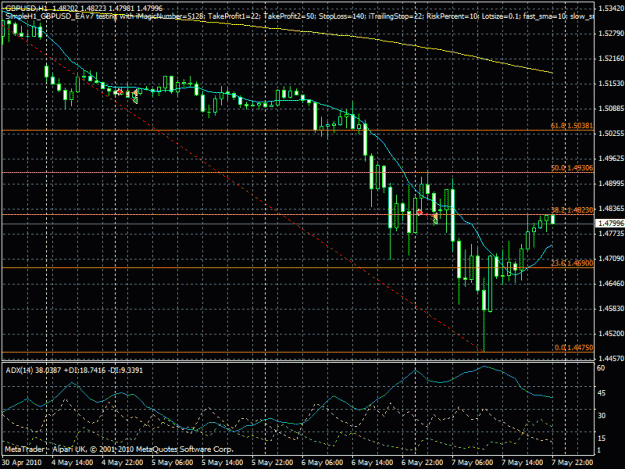This screenshot has width=625, height=469.
Task: Click price axis value 1.45200
Action: click(611, 334)
